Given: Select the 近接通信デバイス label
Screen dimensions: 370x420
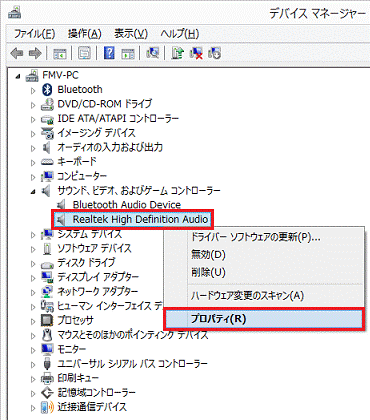Looking at the screenshot, I should pyautogui.click(x=92, y=407).
